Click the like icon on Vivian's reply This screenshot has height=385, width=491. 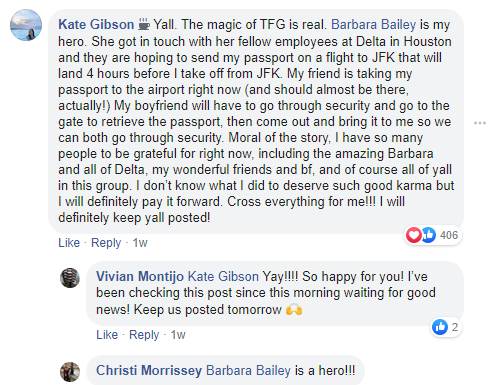(x=440, y=327)
